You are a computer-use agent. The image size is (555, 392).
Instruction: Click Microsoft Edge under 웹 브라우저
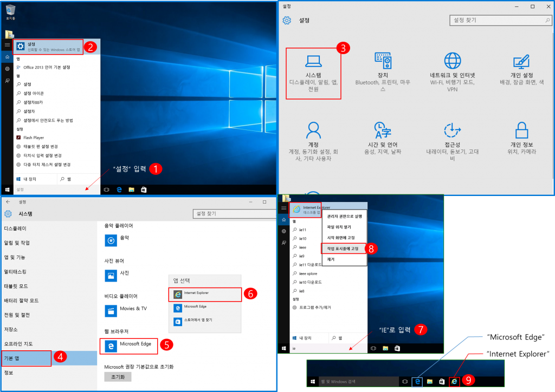129,345
